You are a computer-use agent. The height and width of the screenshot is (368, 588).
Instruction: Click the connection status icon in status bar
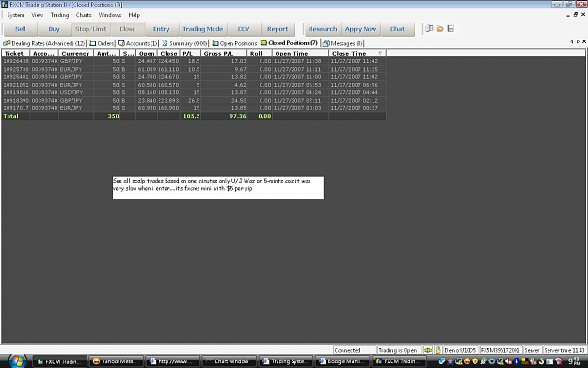[x=428, y=350]
